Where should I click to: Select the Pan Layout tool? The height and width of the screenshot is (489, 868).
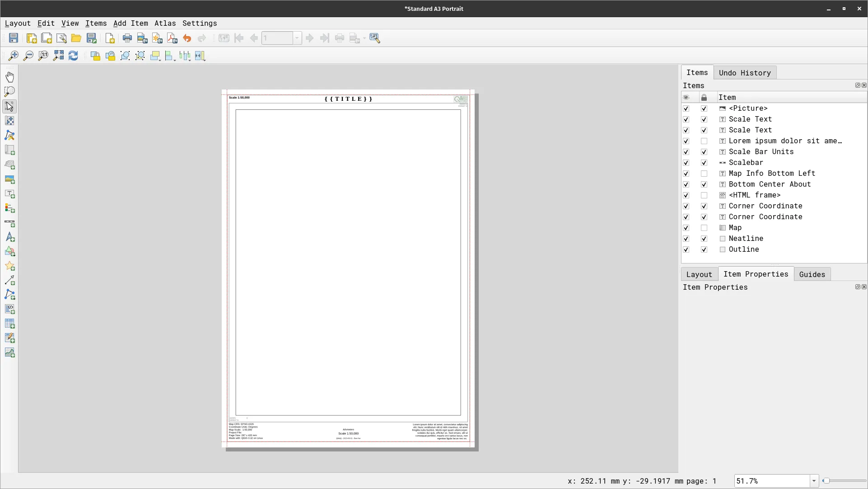click(10, 77)
